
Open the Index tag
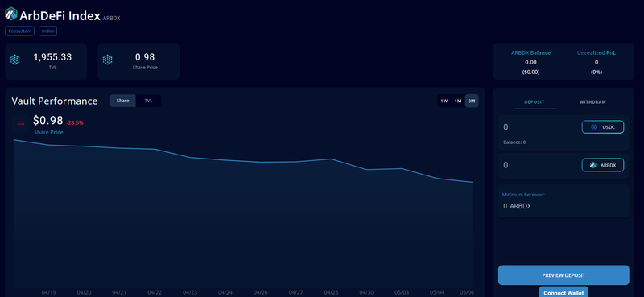pos(47,31)
